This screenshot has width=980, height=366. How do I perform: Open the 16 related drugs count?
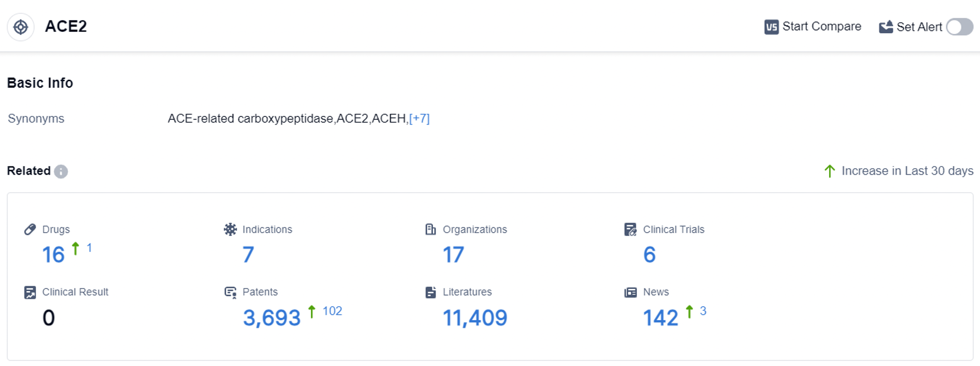click(53, 255)
